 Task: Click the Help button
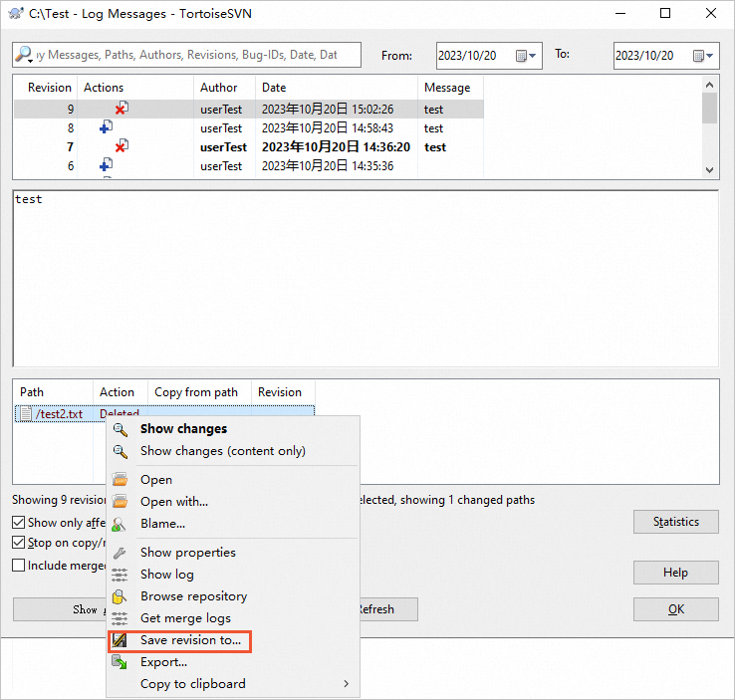[676, 573]
